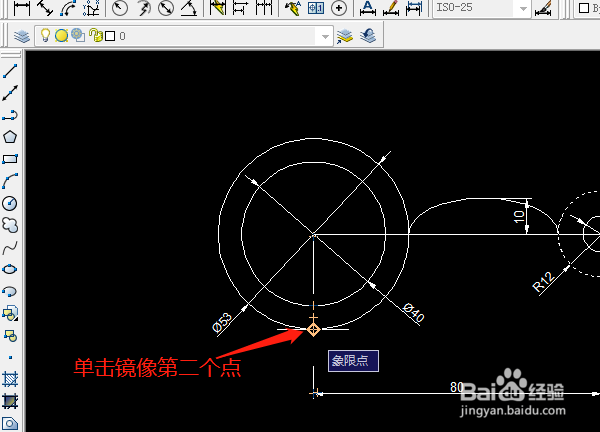The image size is (600, 432).
Task: Select the Arc tool
Action: 10,181
